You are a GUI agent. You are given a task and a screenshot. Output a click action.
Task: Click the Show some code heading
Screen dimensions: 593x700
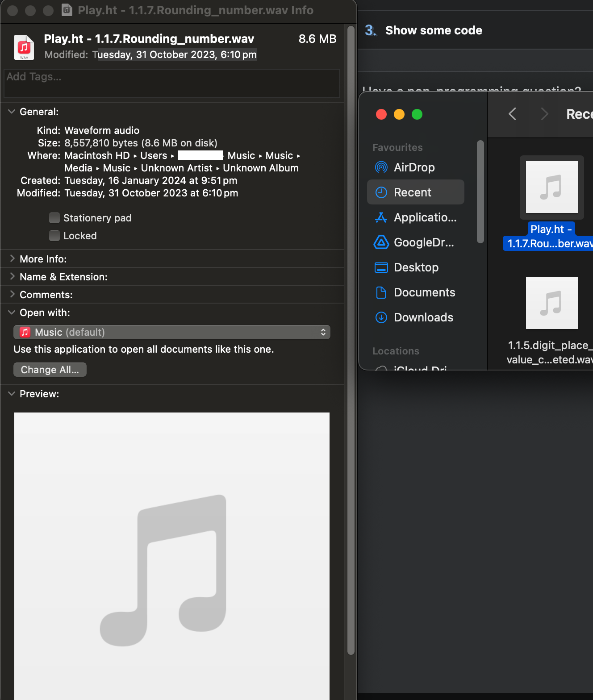coord(434,30)
